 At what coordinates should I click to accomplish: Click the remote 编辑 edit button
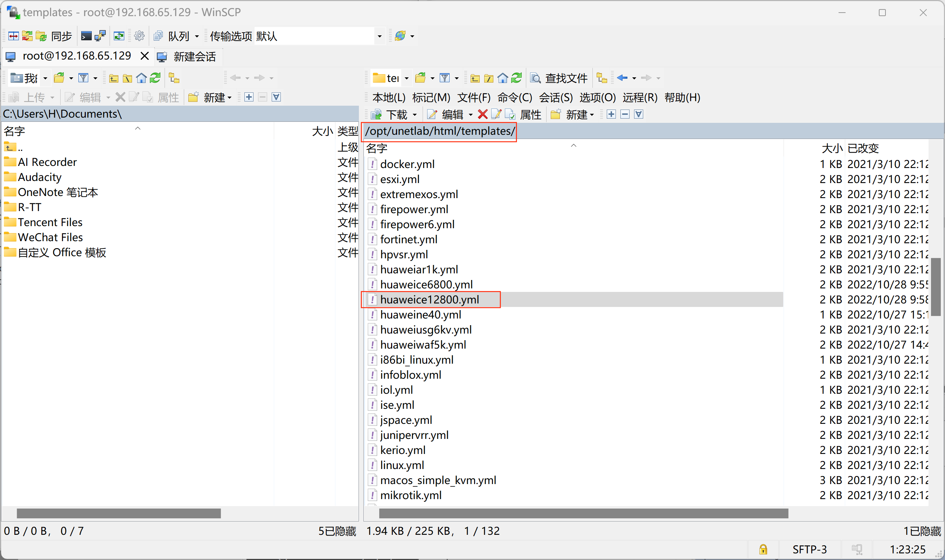[x=445, y=114]
